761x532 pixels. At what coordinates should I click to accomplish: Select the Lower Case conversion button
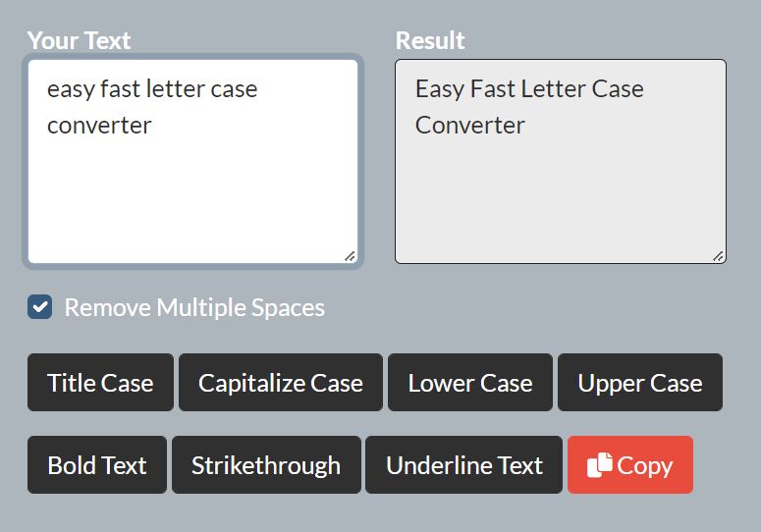[469, 382]
